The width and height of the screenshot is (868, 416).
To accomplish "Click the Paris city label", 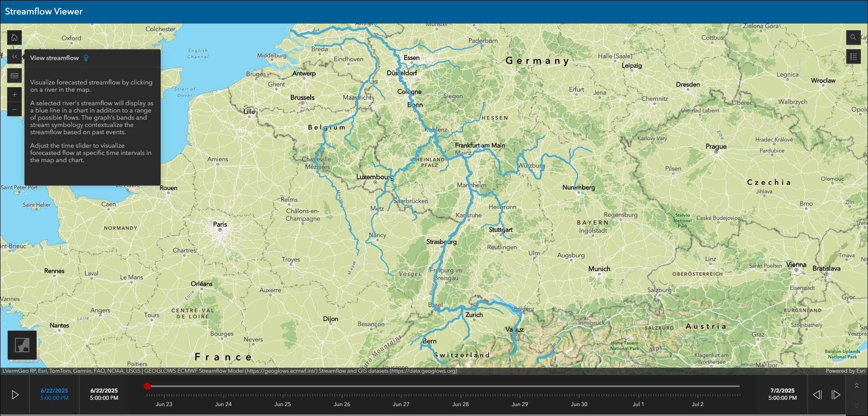I will (220, 224).
